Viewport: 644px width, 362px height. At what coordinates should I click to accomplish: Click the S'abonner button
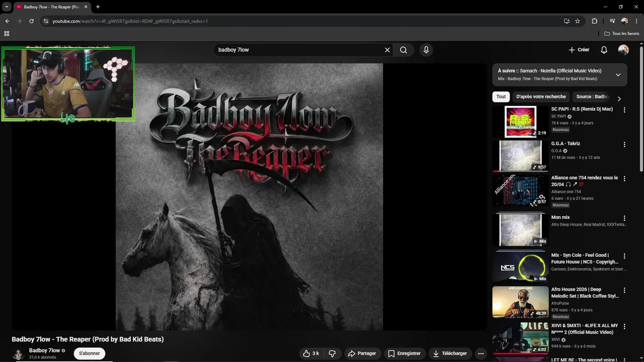(90, 353)
